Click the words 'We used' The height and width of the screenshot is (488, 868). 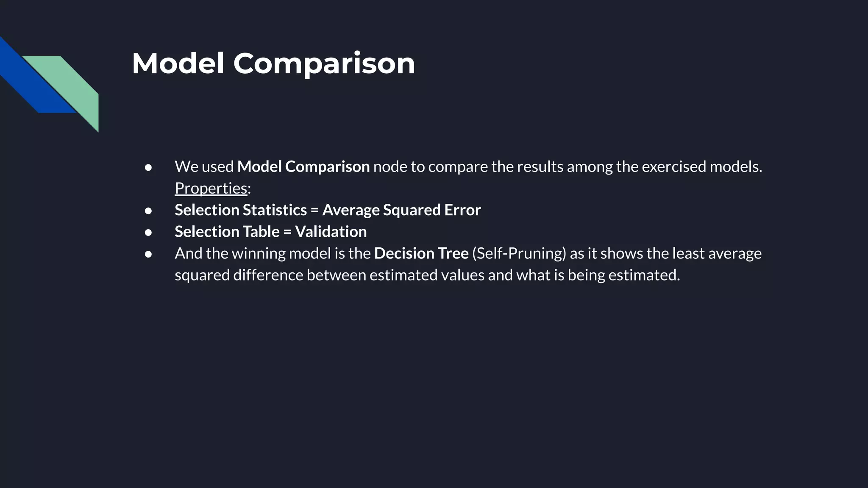[x=204, y=166]
